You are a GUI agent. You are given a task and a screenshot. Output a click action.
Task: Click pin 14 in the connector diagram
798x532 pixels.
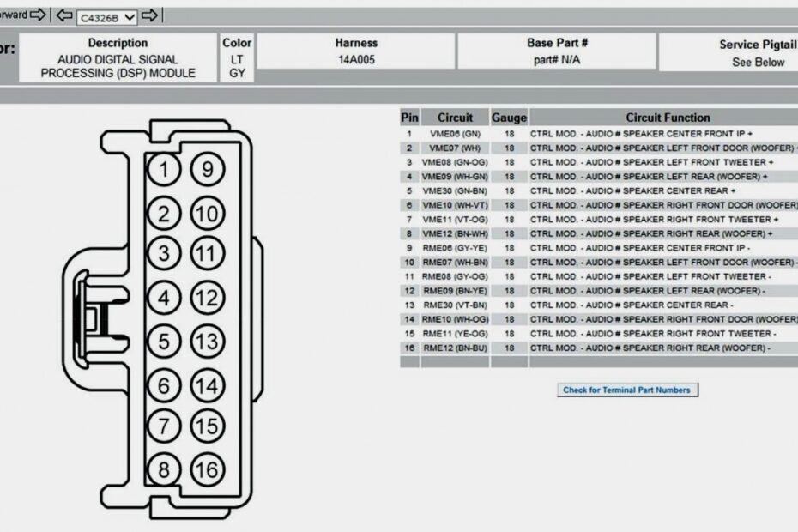click(207, 386)
